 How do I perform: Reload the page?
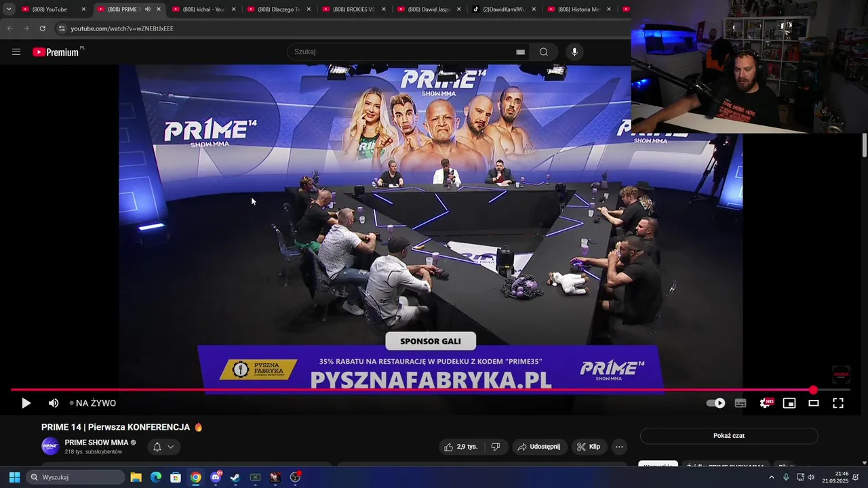point(42,28)
